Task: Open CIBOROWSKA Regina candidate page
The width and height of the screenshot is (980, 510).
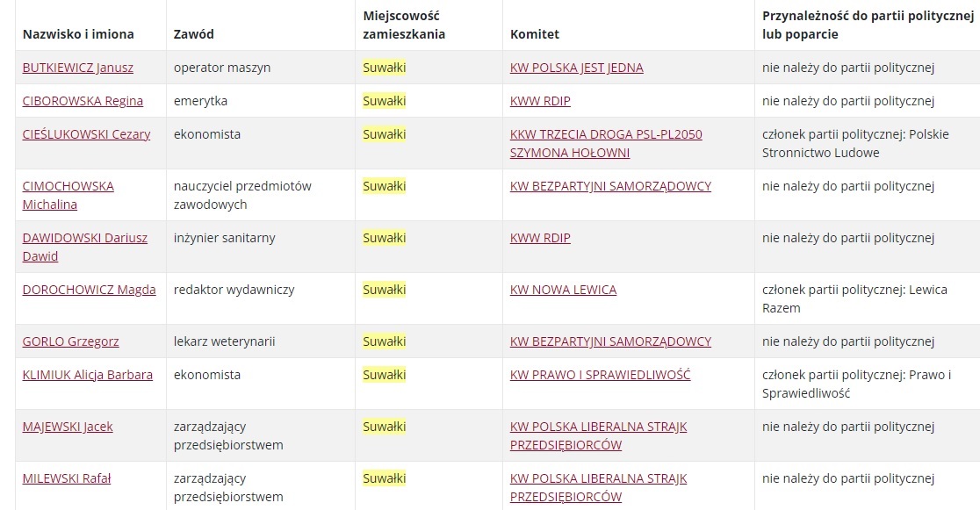Action: 83,101
